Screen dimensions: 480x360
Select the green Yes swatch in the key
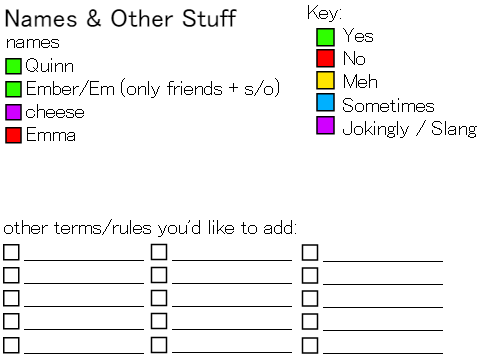point(325,37)
